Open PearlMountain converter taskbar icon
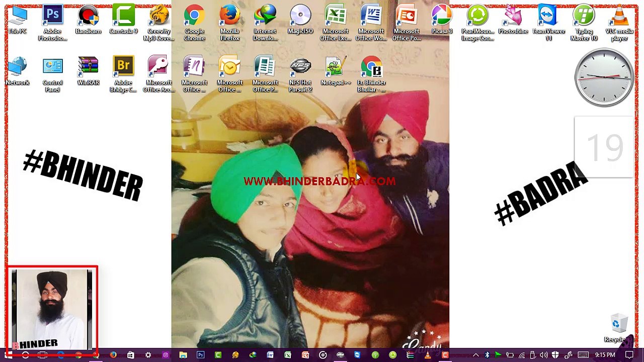644x362 pixels. (392, 355)
